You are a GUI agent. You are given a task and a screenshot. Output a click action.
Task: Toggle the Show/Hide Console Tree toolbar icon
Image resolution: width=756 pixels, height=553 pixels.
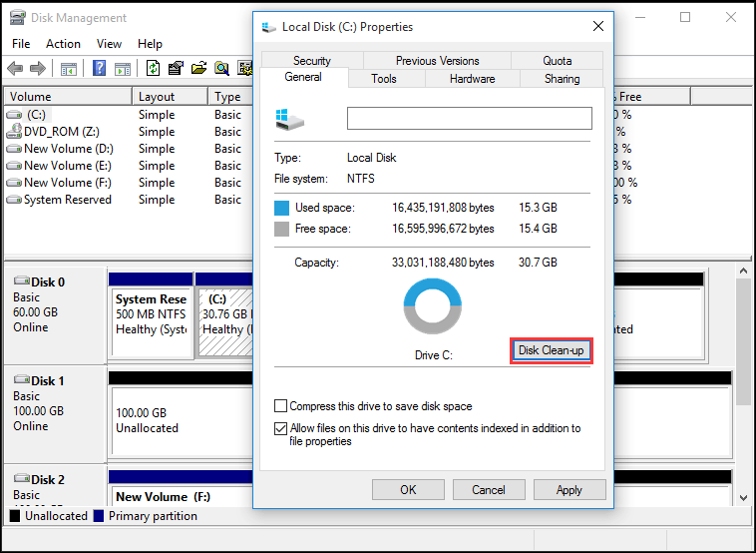69,69
